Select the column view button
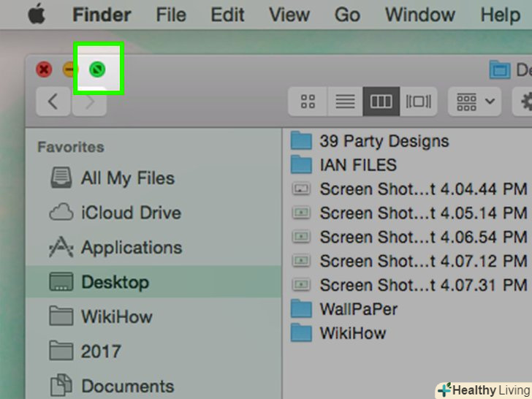532x399 pixels. coord(381,102)
